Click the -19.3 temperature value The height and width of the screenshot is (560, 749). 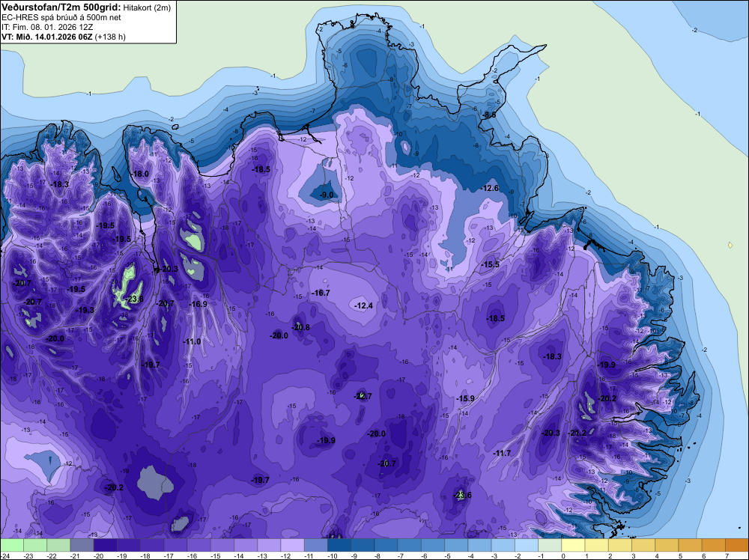pyautogui.click(x=86, y=310)
